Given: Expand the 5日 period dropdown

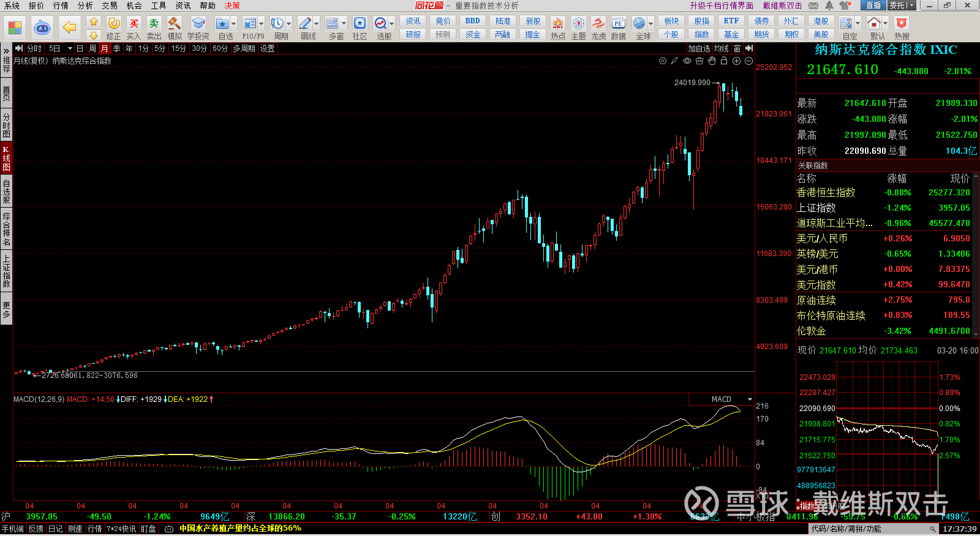Looking at the screenshot, I should click(x=70, y=48).
